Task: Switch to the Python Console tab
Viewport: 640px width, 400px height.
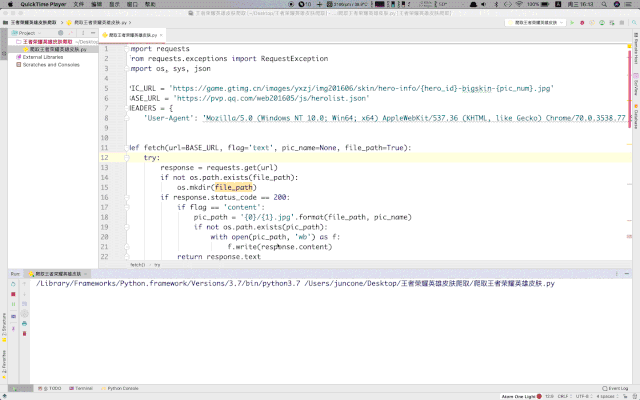Action: click(x=120, y=388)
